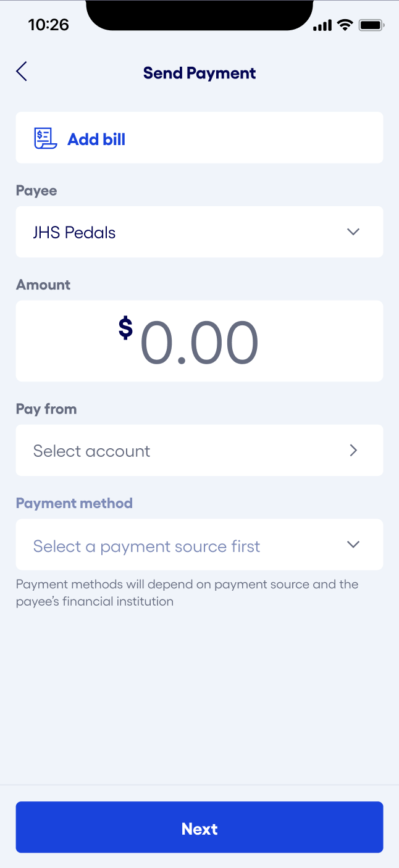This screenshot has height=868, width=399.
Task: Open the Pay from account selector
Action: coord(199,450)
